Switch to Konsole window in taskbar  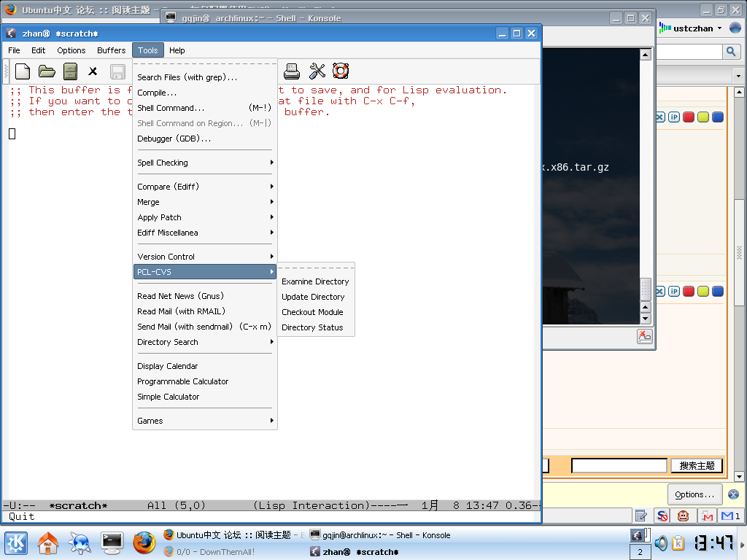click(x=379, y=535)
